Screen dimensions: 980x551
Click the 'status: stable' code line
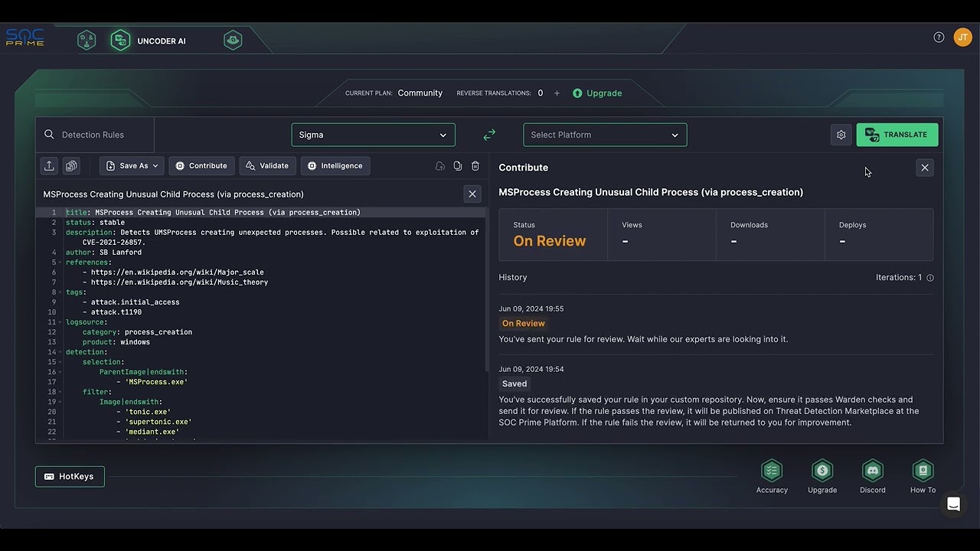pyautogui.click(x=95, y=223)
